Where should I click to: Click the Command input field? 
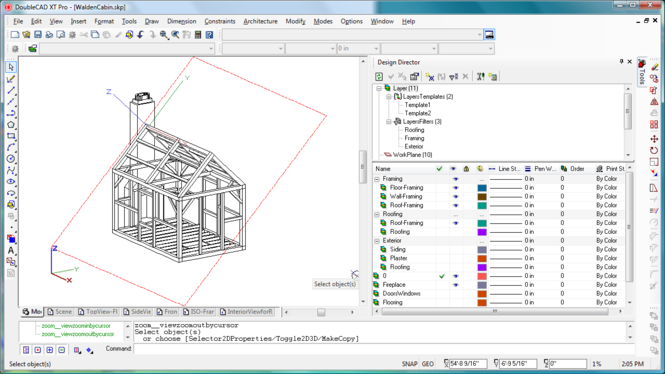point(383,349)
